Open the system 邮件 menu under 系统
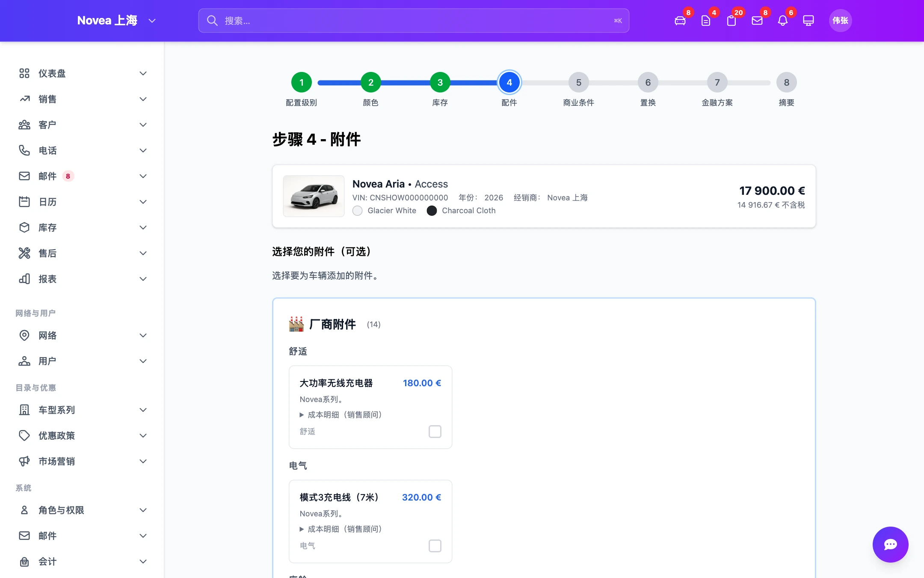 82,536
